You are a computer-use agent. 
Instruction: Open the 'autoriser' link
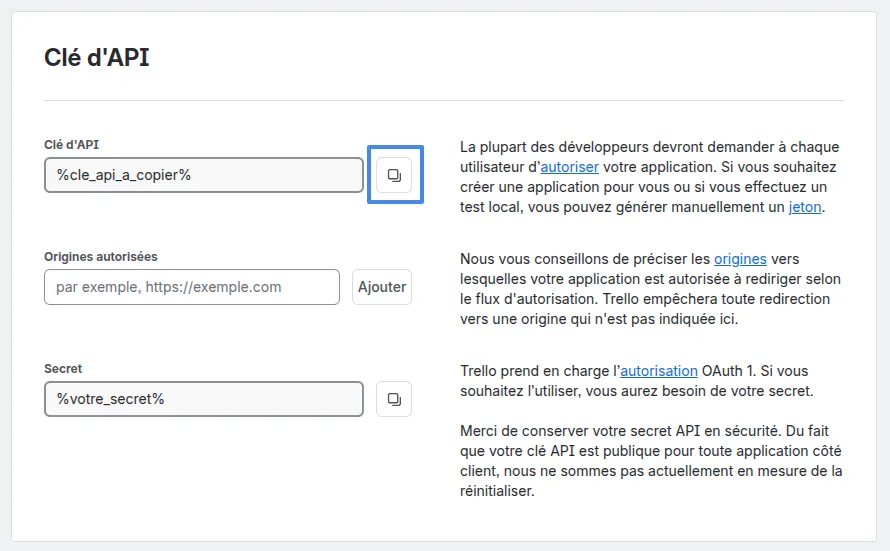569,167
